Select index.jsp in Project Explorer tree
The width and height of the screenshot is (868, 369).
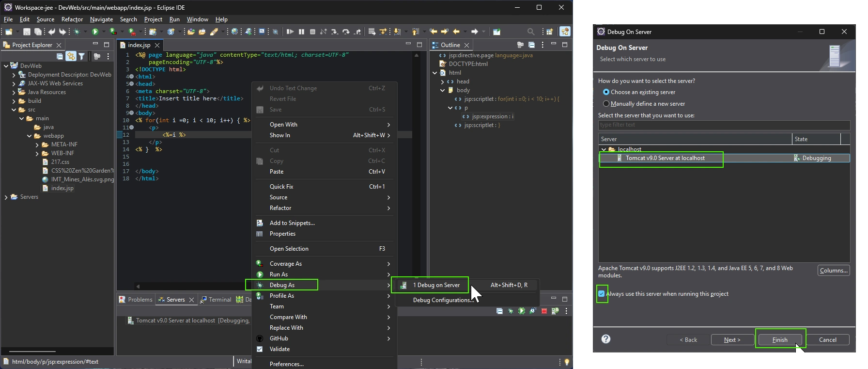click(62, 188)
